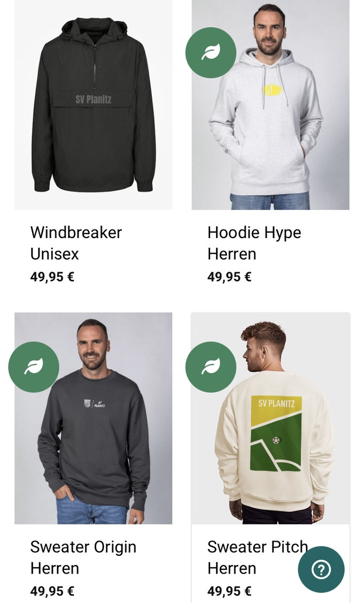Open the Windbreaker Unisex product image
The height and width of the screenshot is (603, 364).
tap(94, 105)
